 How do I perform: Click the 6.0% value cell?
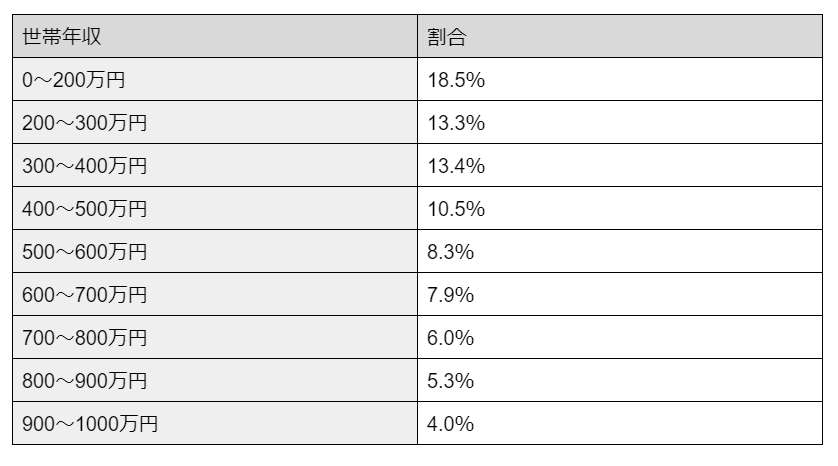click(450, 338)
